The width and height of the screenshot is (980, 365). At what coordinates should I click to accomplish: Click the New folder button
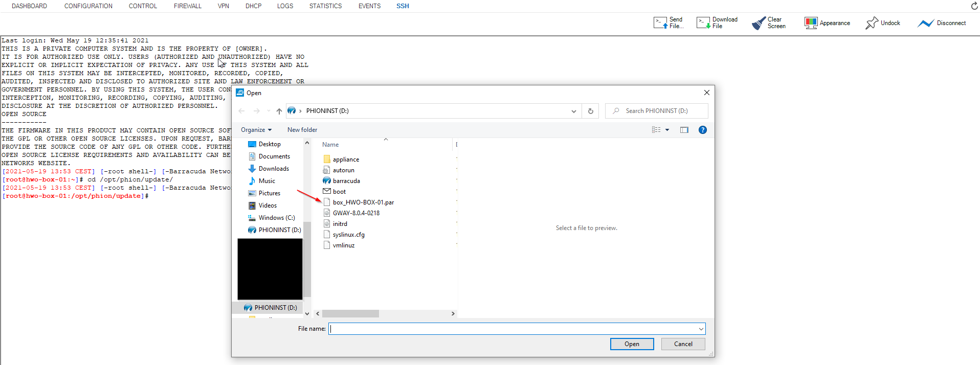[302, 130]
